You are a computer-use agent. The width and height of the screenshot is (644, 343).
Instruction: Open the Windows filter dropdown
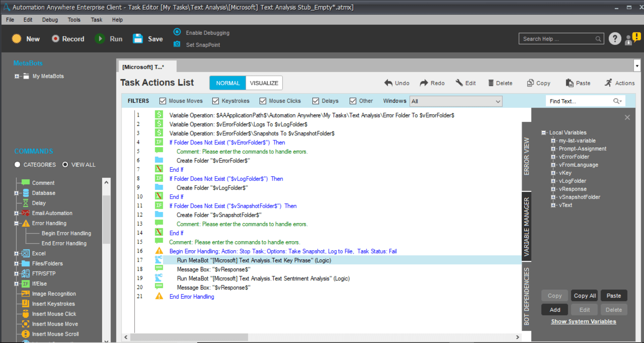(x=456, y=101)
